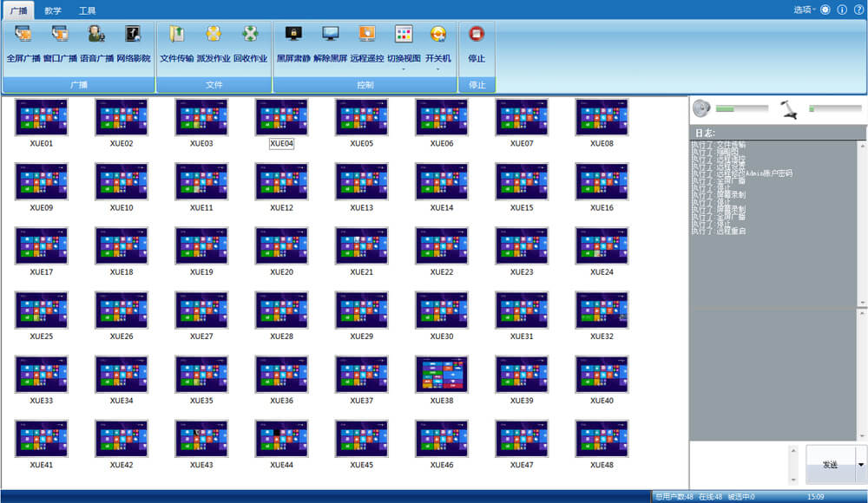Click the 总用户数:48 status text

pyautogui.click(x=674, y=497)
